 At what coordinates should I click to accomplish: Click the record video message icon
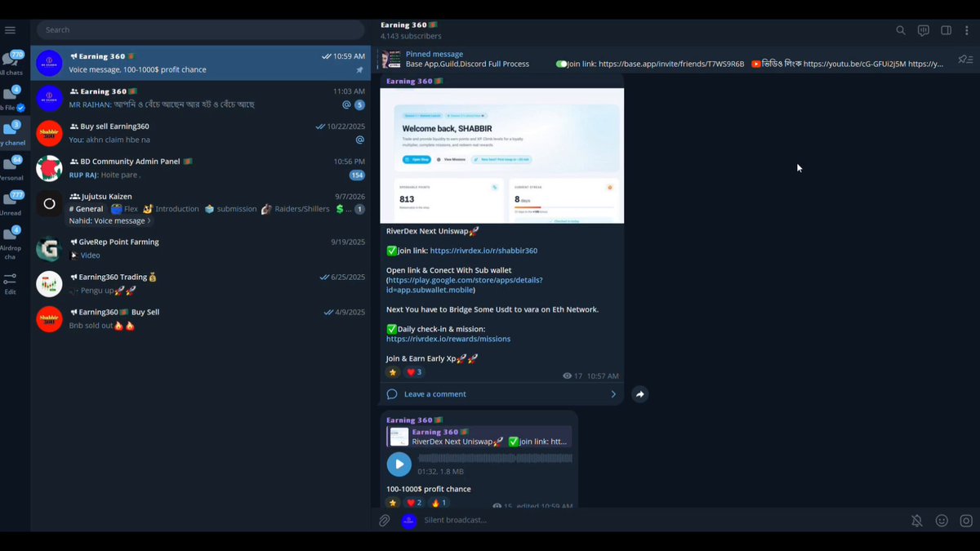coord(966,520)
